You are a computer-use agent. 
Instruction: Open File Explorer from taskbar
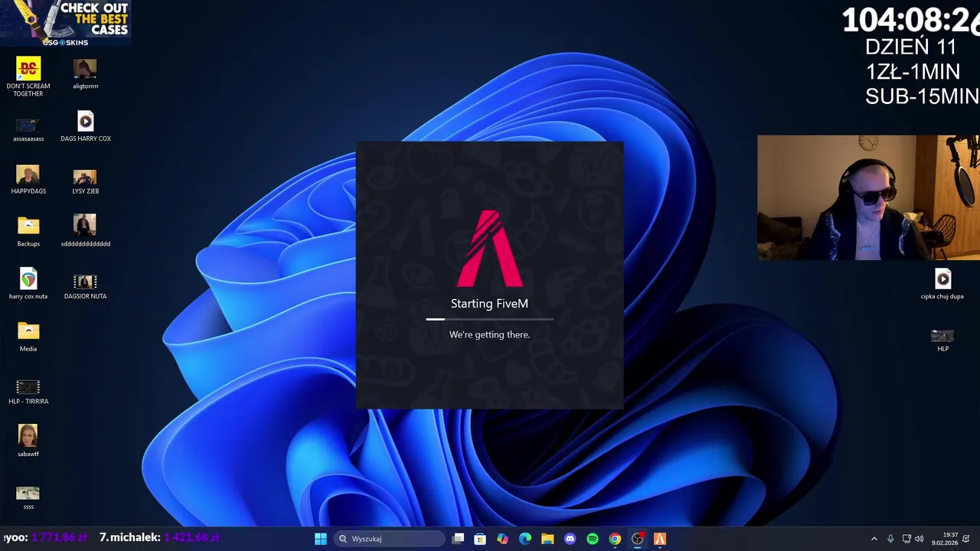click(547, 539)
